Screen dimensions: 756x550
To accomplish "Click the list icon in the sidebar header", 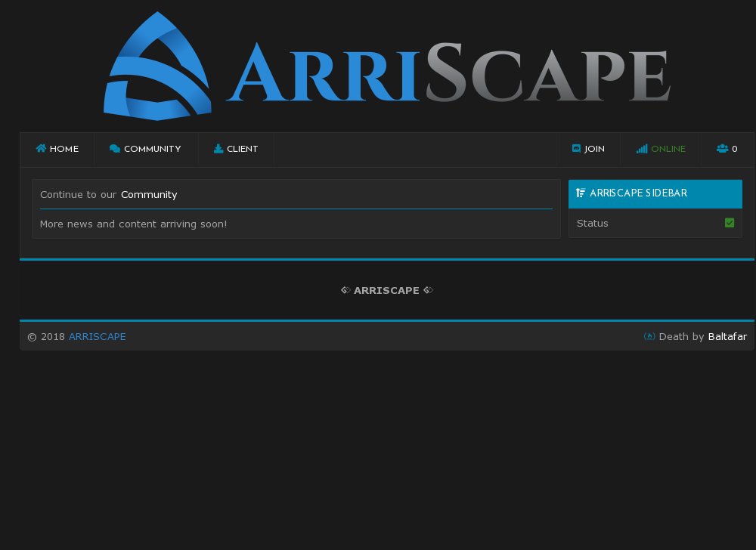I will (581, 193).
